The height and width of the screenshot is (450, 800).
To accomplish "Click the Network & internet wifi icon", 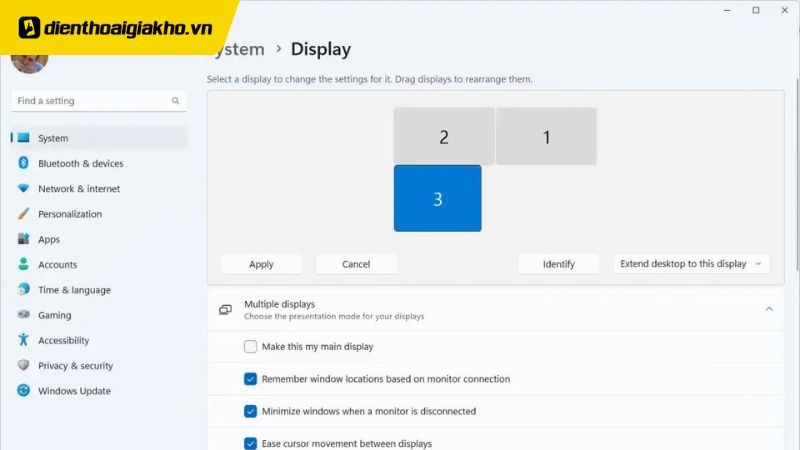I will (23, 188).
